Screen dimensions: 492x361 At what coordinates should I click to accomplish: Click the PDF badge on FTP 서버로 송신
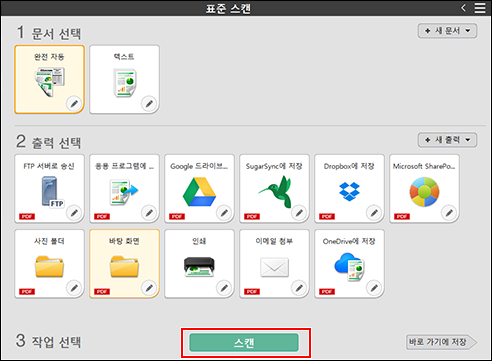[27, 217]
